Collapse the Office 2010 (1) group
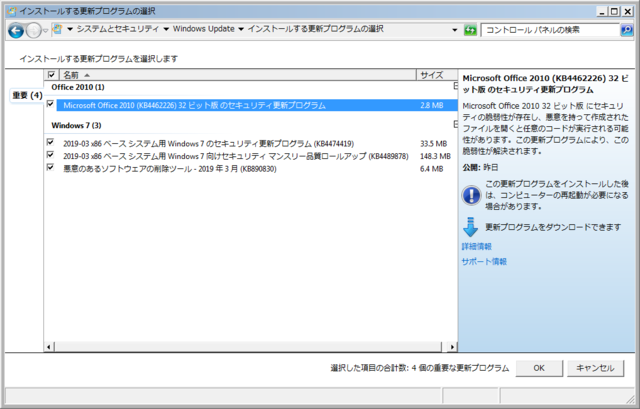Viewport: 640px width, 409px height. click(x=456, y=86)
